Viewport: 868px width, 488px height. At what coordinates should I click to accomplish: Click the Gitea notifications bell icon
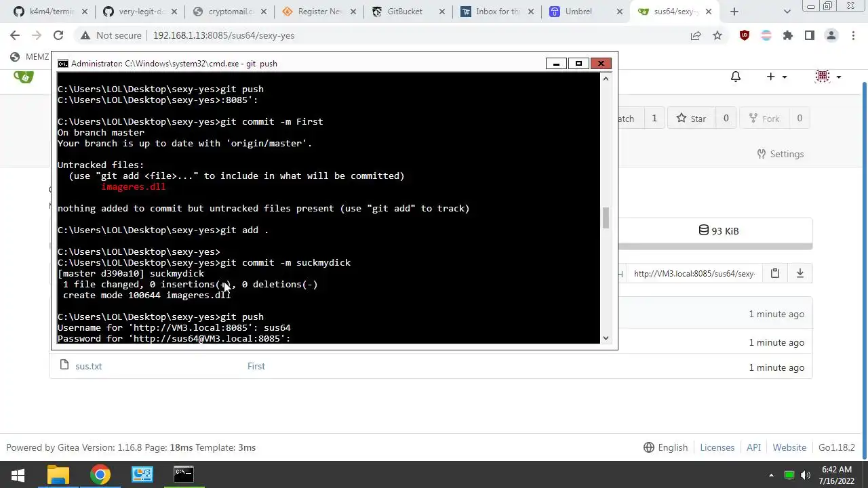point(736,77)
